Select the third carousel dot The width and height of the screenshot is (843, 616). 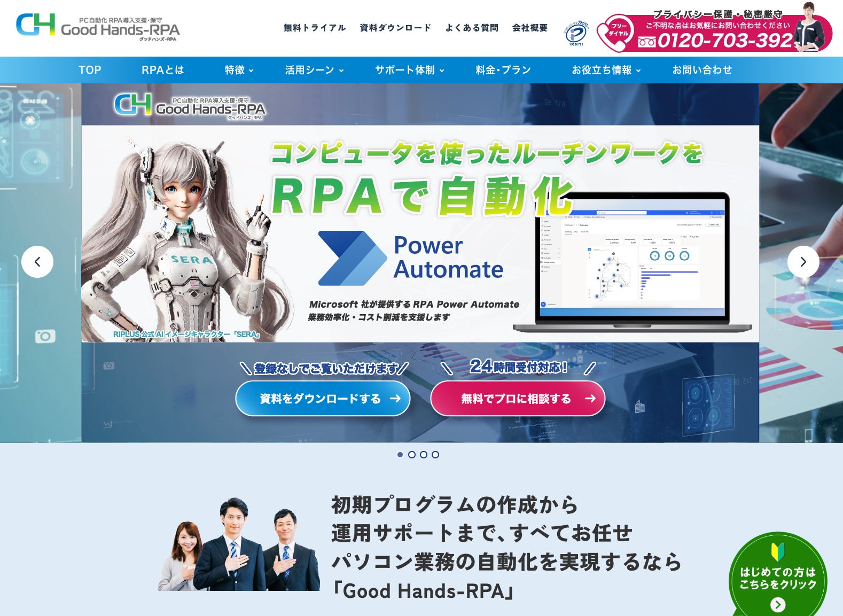pyautogui.click(x=424, y=455)
